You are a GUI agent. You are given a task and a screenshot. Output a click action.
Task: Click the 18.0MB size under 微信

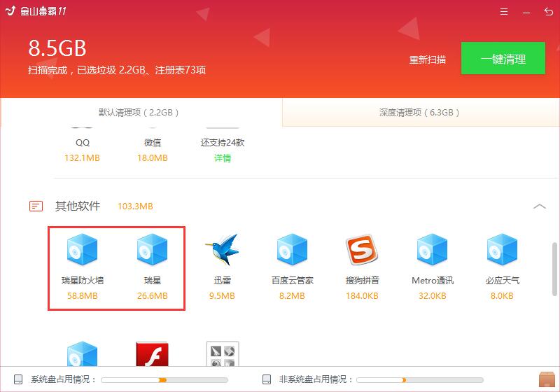click(x=153, y=157)
